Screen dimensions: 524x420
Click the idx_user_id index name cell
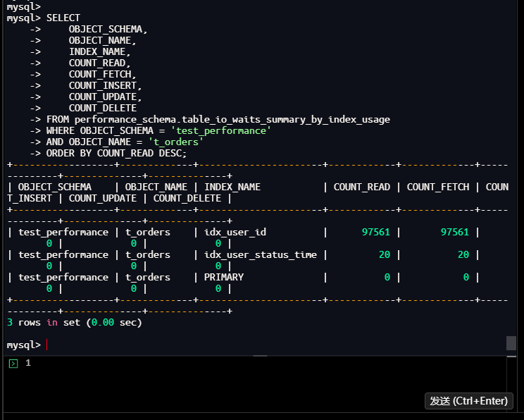[x=235, y=232]
